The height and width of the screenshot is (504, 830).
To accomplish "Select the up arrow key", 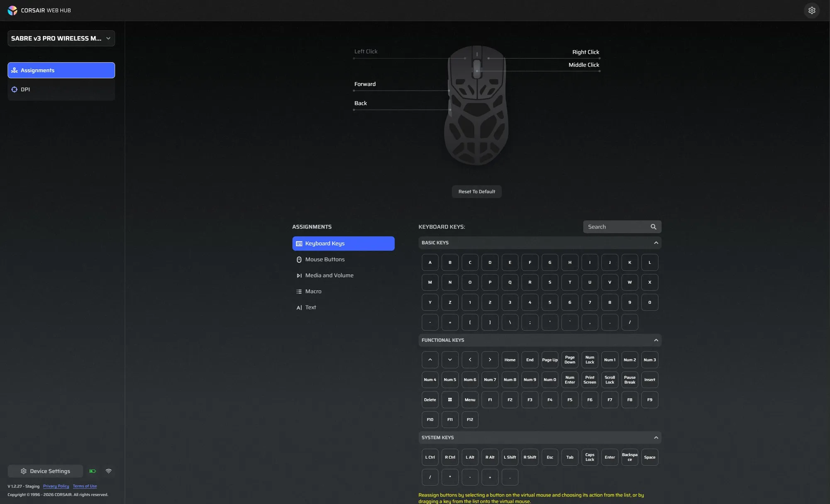I will click(430, 360).
